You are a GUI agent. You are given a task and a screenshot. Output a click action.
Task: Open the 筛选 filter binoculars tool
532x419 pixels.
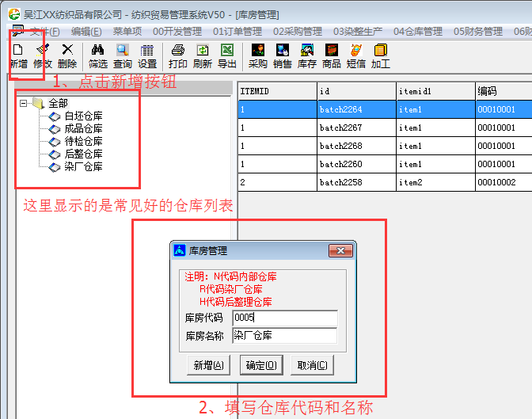97,50
